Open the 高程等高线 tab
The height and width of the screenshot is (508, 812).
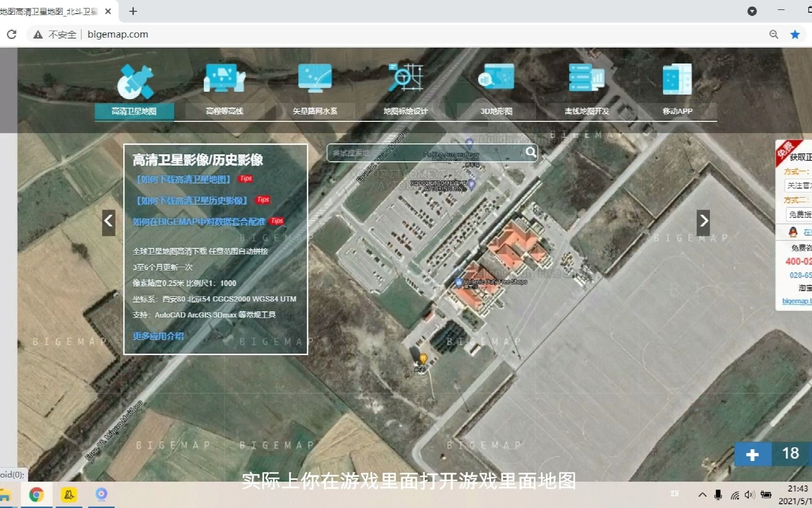(225, 111)
